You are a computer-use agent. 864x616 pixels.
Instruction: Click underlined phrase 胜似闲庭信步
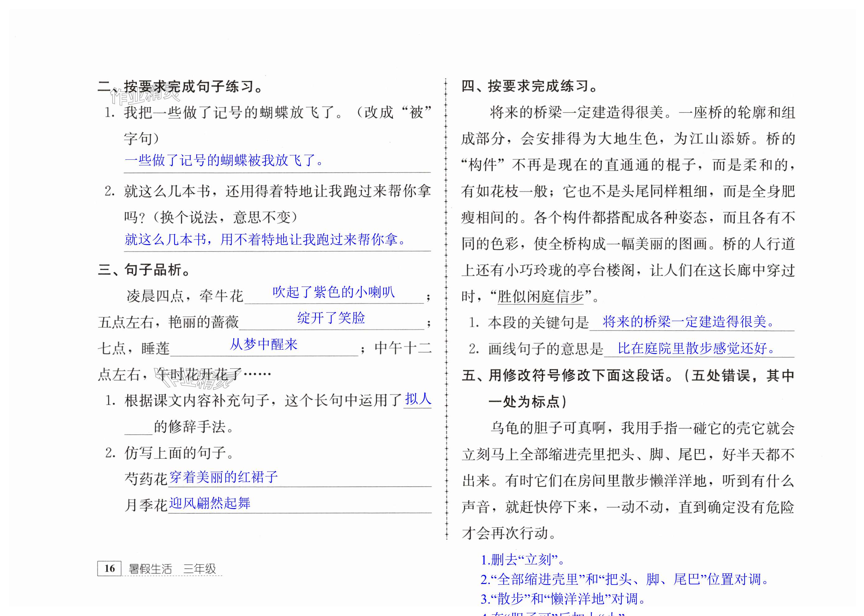click(540, 296)
